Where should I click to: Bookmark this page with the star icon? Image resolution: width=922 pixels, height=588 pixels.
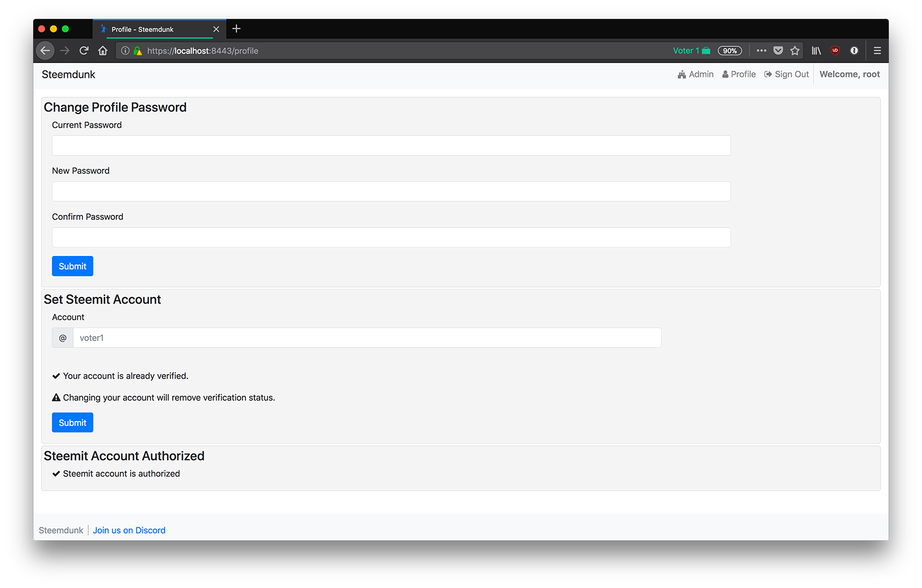point(795,50)
